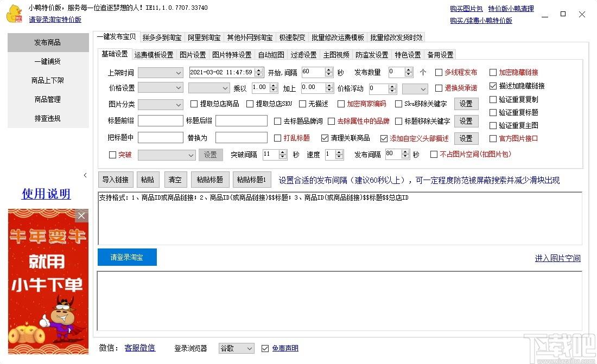Click 设置 button beside Sku移除关键字

pos(466,104)
